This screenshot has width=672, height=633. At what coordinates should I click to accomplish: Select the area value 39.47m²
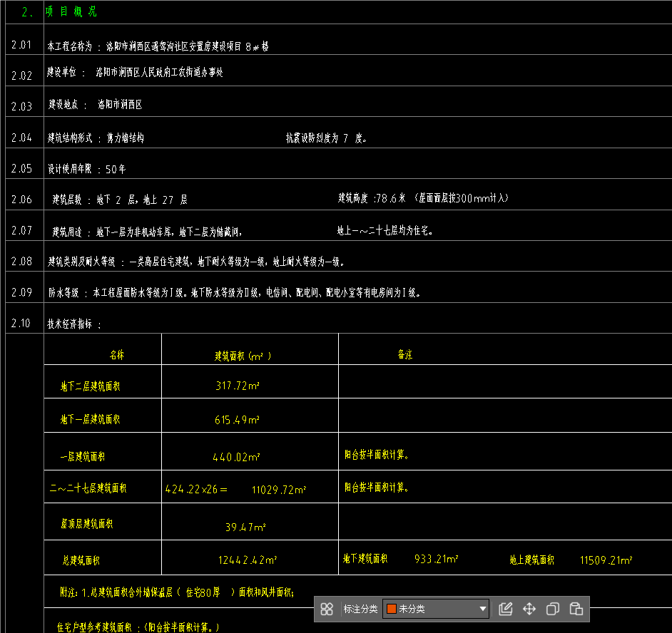coord(245,527)
